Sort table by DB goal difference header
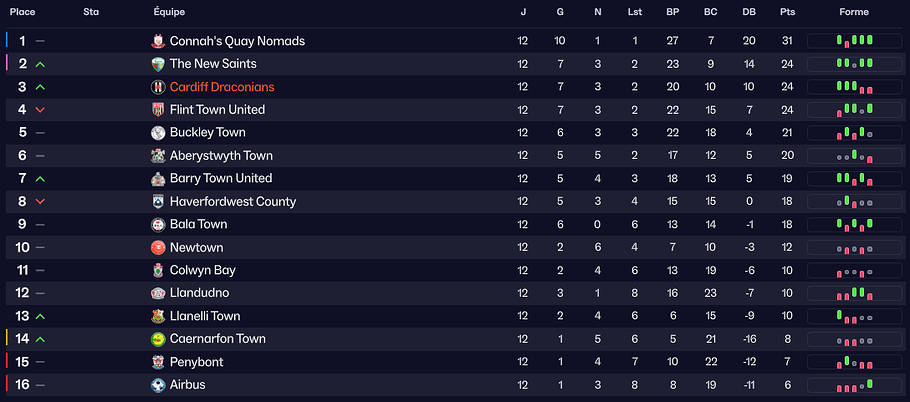Screen dimensions: 910x402 coord(749,12)
